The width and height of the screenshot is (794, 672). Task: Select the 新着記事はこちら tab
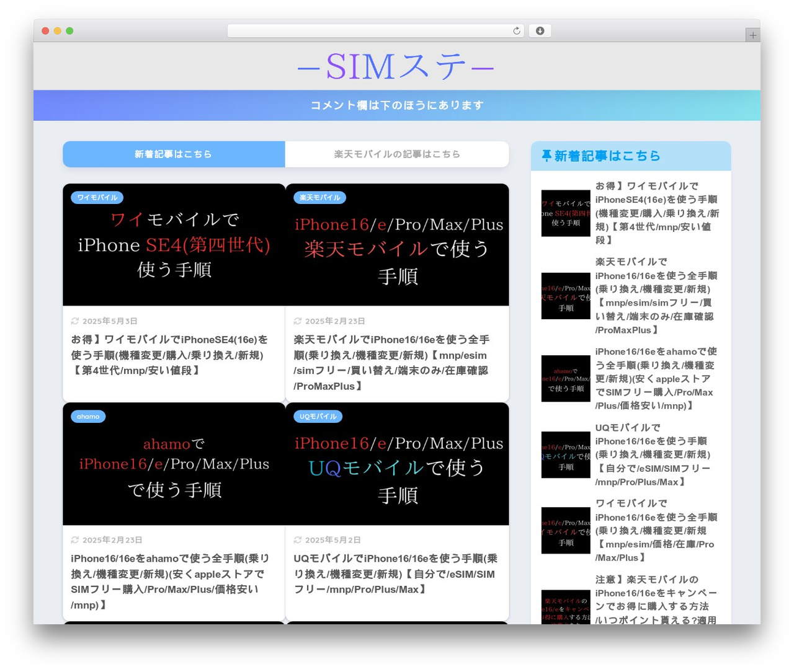click(x=174, y=154)
